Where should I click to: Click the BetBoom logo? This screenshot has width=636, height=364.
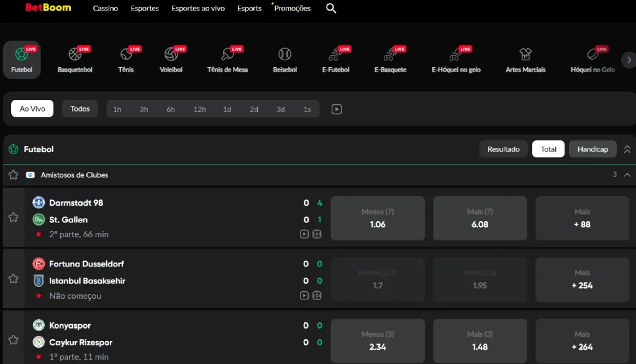coord(48,7)
